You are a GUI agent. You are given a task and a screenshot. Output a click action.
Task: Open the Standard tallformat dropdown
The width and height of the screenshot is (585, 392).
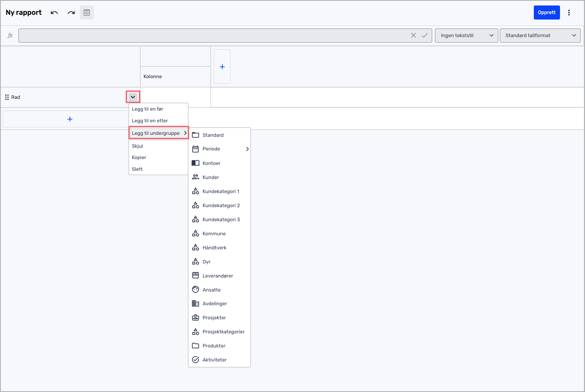click(540, 36)
